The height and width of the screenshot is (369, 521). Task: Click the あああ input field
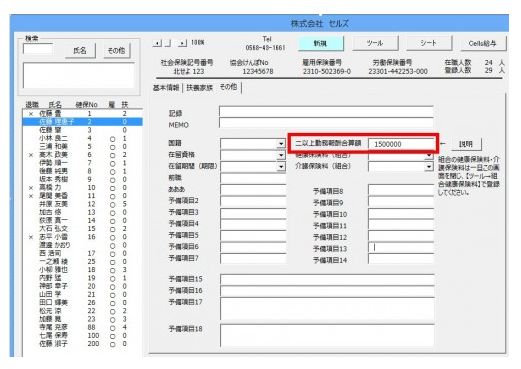coord(253,190)
